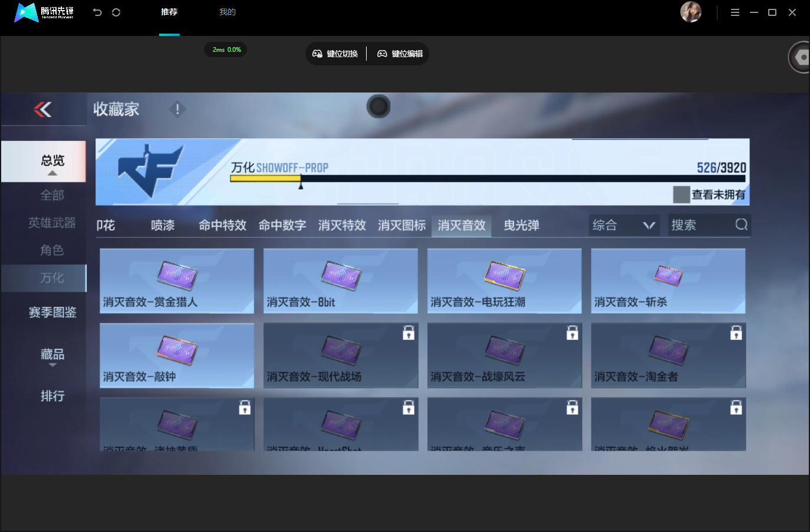810x532 pixels.
Task: Click the exclamation info icon beside 收藏家
Action: click(177, 109)
